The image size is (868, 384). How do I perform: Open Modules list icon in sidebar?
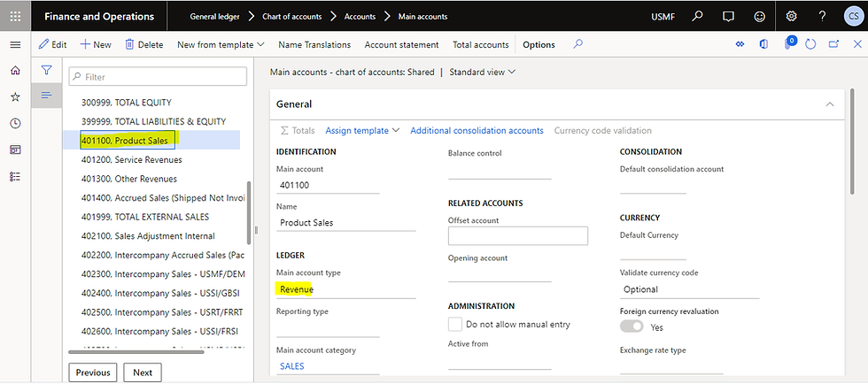coord(16,176)
